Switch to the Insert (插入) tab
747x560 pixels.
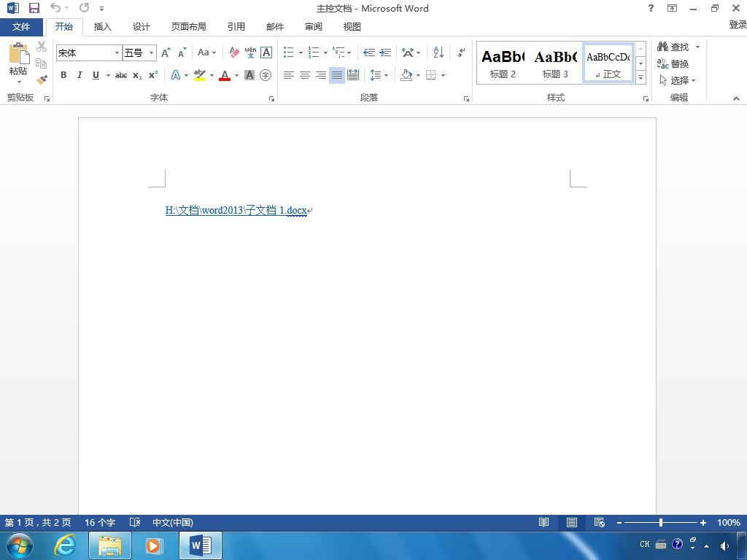pos(102,27)
